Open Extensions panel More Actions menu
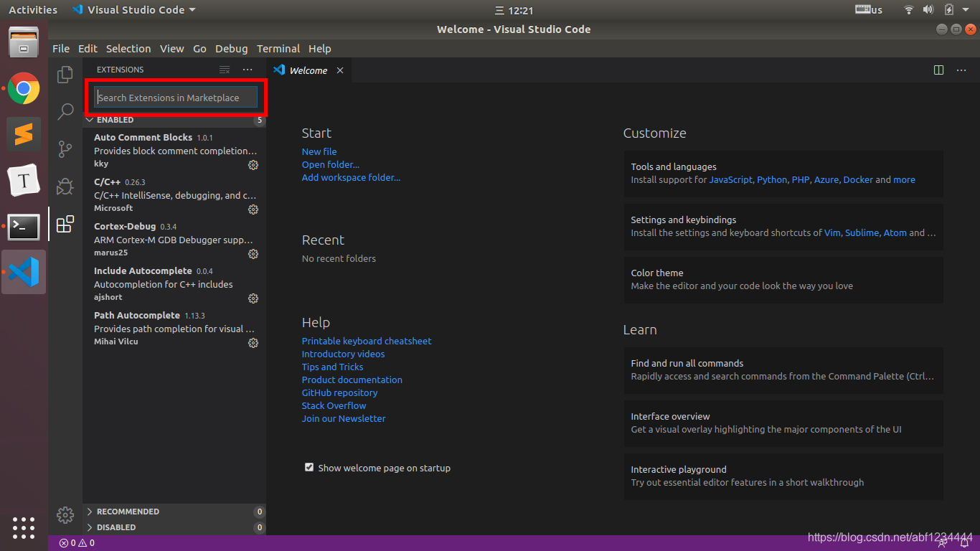The width and height of the screenshot is (980, 551). pyautogui.click(x=248, y=70)
